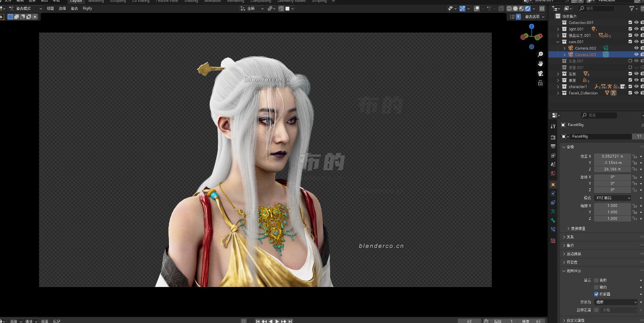This screenshot has width=644, height=323.
Task: Open the Scene properties tab icon
Action: (553, 164)
